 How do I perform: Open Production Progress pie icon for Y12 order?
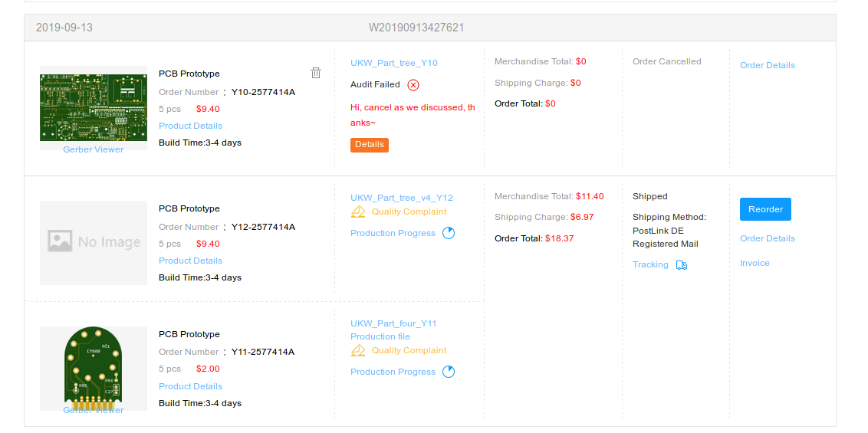click(449, 233)
